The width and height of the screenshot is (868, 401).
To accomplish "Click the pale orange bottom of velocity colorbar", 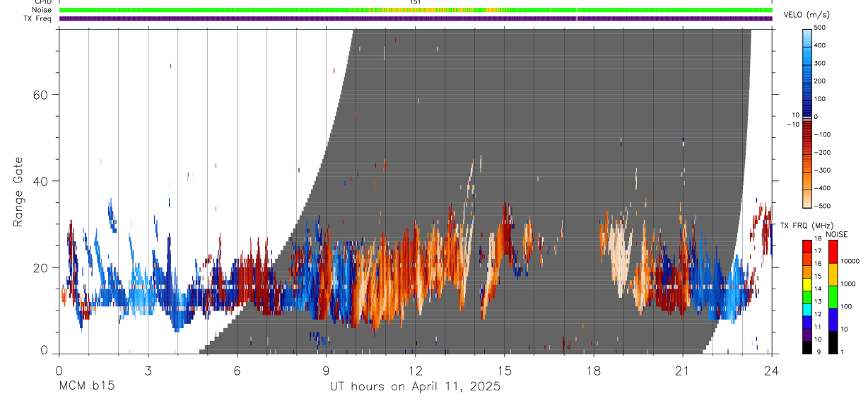I will click(x=807, y=198).
